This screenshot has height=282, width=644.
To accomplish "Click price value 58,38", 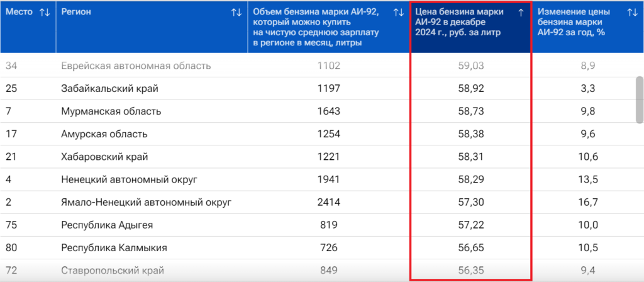I will coord(472,134).
